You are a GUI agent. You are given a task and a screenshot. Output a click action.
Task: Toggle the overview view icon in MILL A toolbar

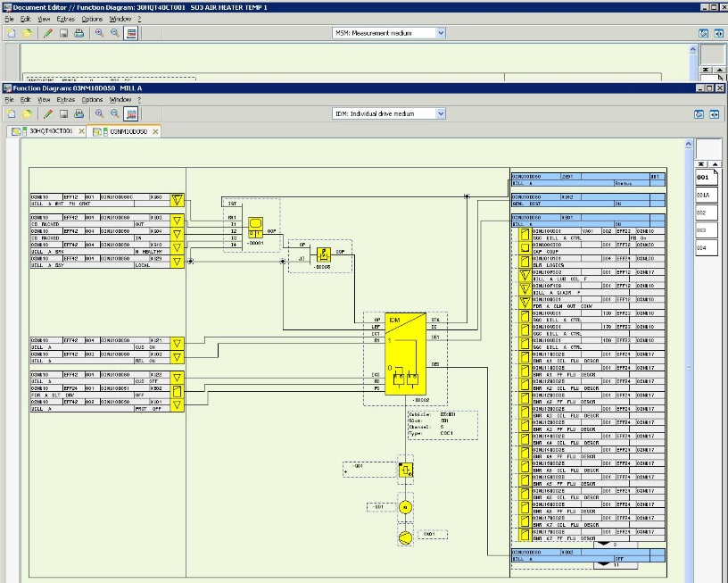coord(131,114)
